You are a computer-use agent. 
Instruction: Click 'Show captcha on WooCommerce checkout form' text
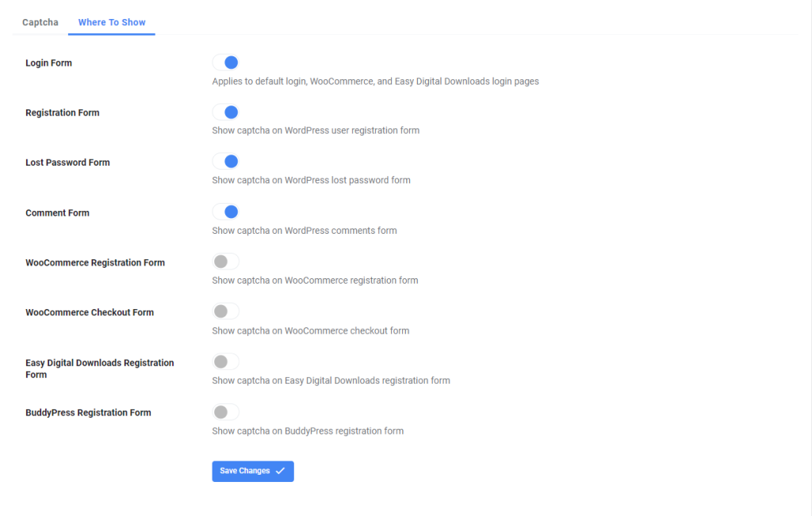311,331
